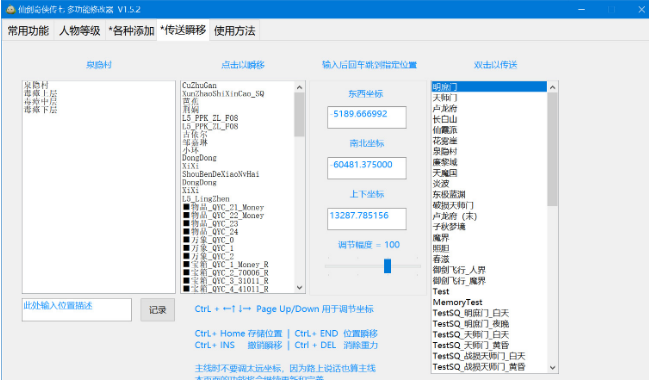The width and height of the screenshot is (649, 380).
Task: Click the 调节幅度 slider handle
Action: click(387, 266)
